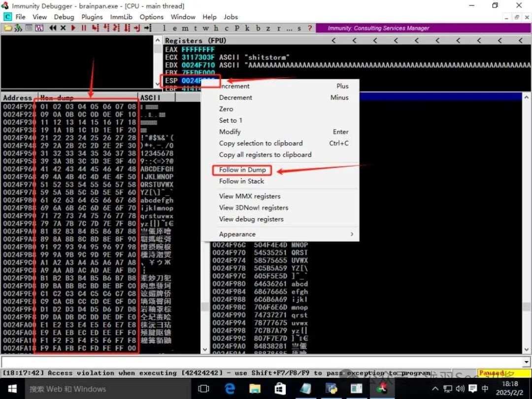
Task: Click the yellow Paused status indicator
Action: click(504, 373)
